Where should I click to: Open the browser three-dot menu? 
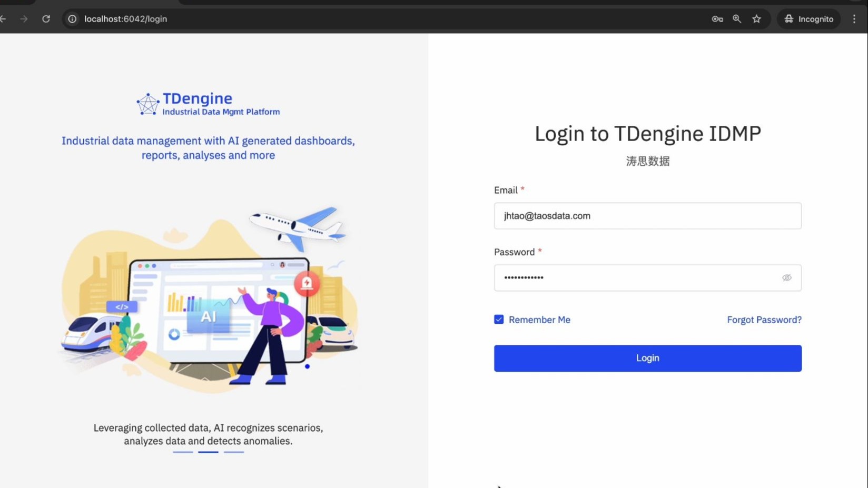854,19
